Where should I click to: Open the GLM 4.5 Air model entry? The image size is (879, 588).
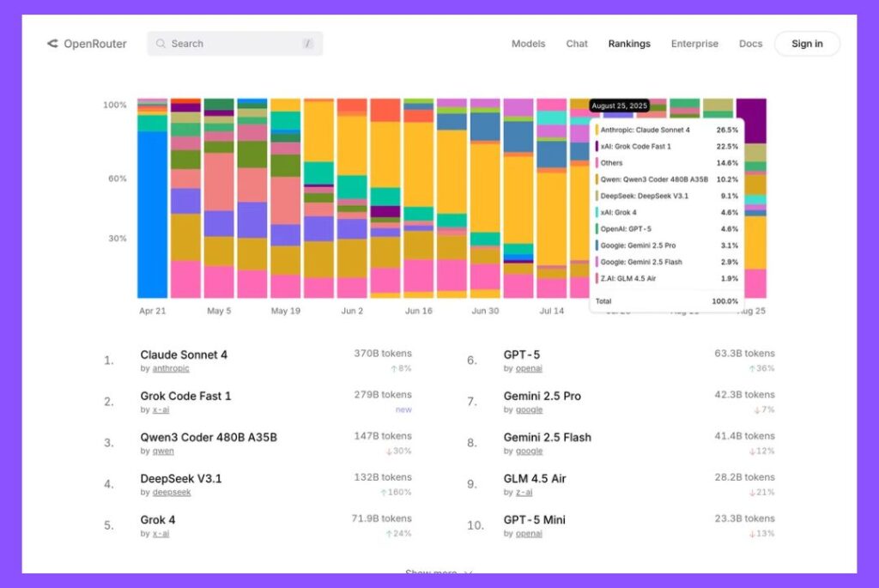pos(535,479)
